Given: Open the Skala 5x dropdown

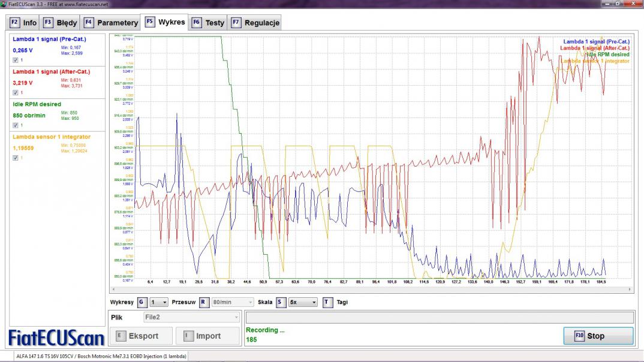Looking at the screenshot, I should pos(303,303).
